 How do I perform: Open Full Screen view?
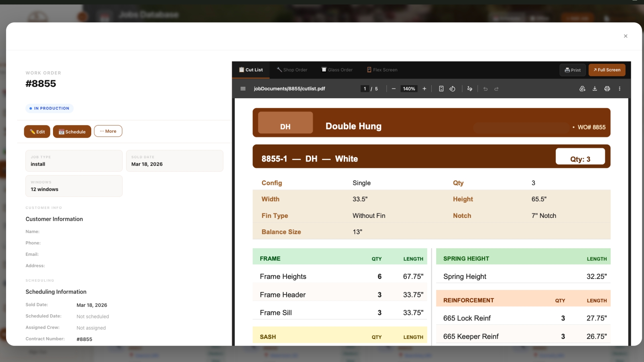(x=607, y=70)
